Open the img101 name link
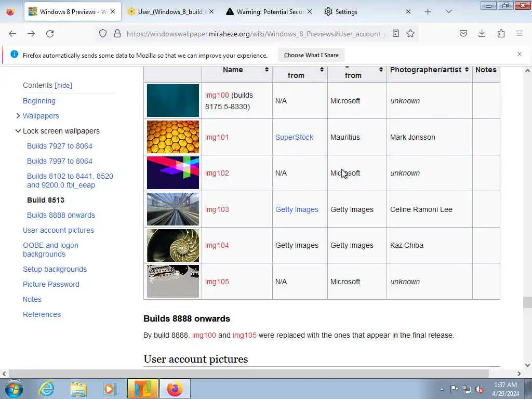This screenshot has width=532, height=399. tap(217, 137)
